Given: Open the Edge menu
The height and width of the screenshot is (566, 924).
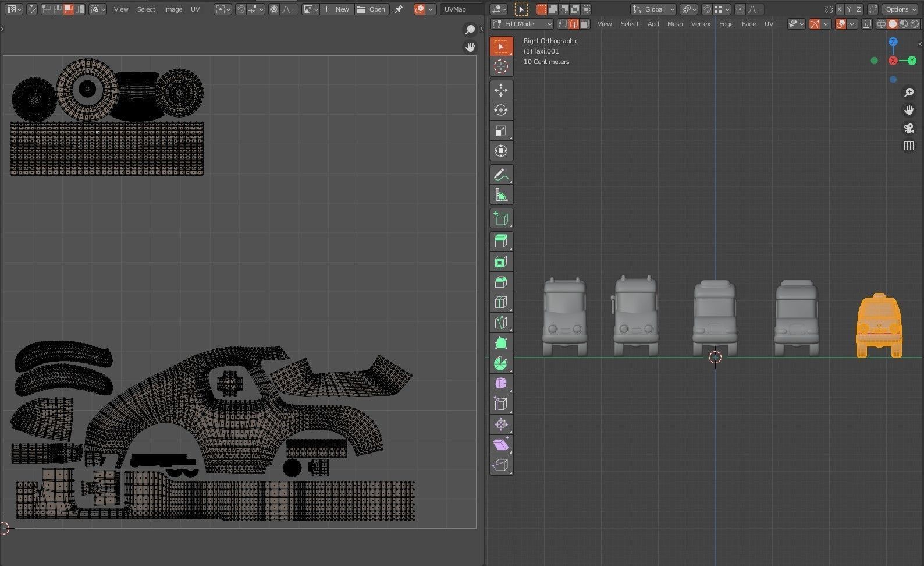Looking at the screenshot, I should coord(726,24).
